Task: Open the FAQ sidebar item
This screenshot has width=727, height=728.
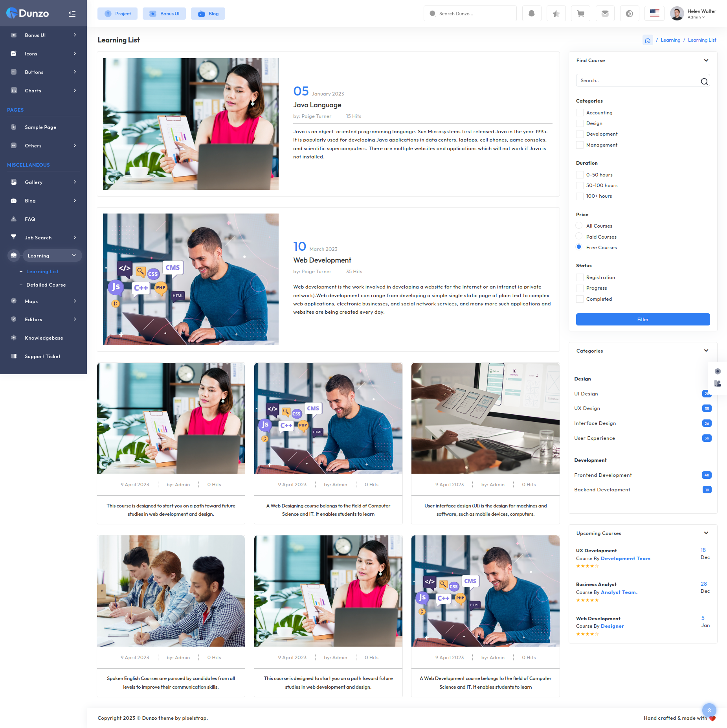Action: tap(30, 219)
